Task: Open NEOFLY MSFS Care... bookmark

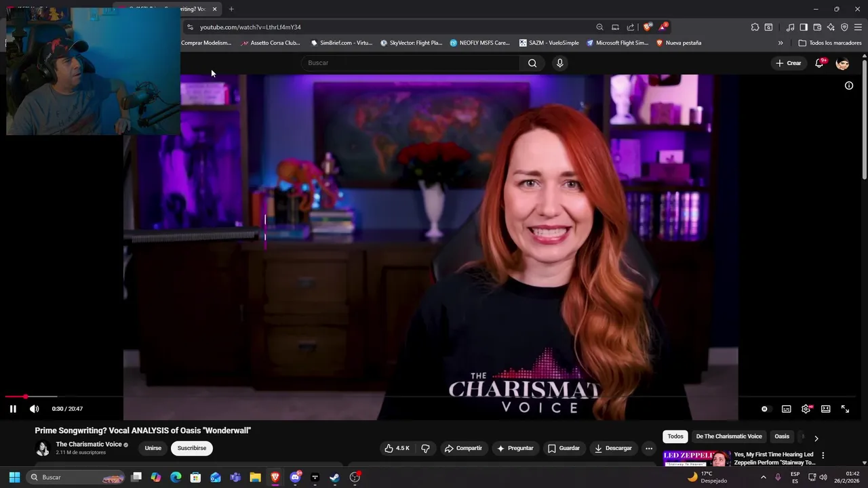Action: click(479, 43)
